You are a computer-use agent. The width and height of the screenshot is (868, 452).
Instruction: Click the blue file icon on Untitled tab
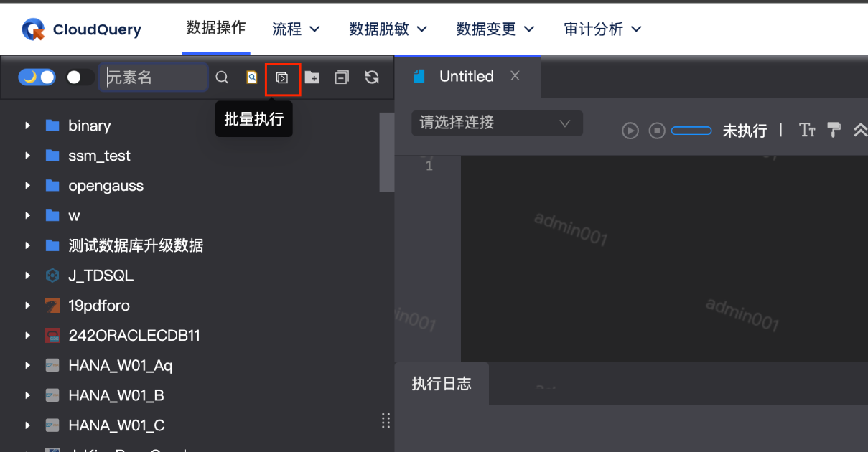tap(419, 77)
